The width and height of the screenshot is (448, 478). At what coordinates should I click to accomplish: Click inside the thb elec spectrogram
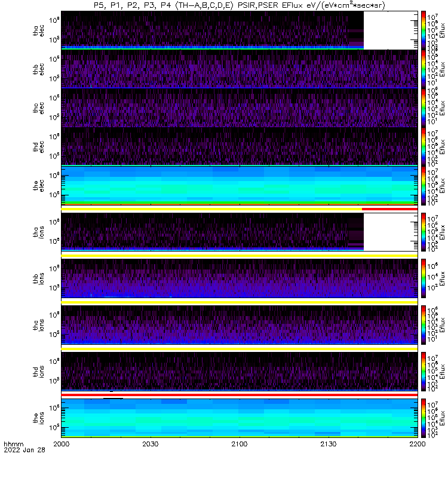click(x=240, y=69)
